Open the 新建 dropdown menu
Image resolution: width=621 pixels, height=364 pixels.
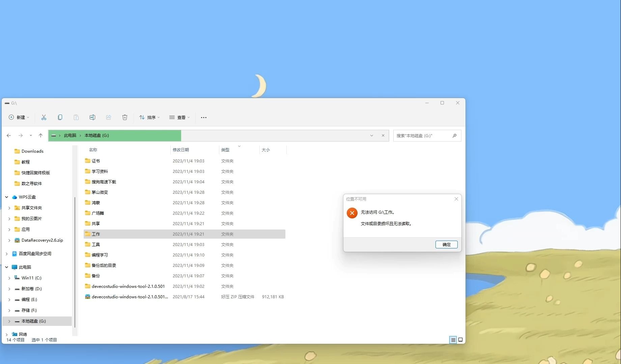coord(19,117)
